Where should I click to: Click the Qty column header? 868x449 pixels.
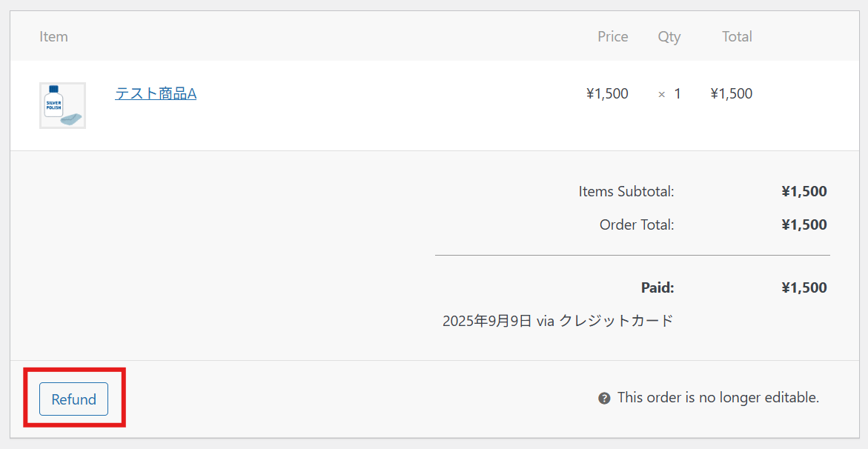[669, 36]
